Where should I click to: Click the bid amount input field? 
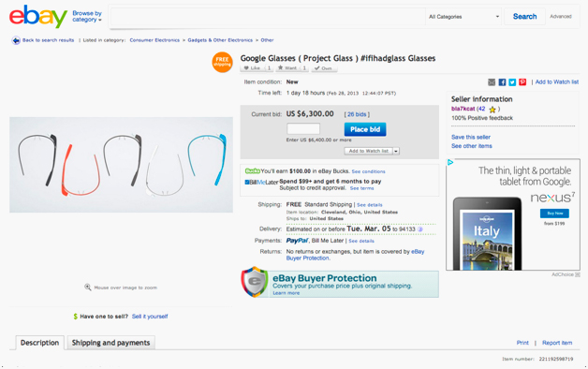pos(303,128)
